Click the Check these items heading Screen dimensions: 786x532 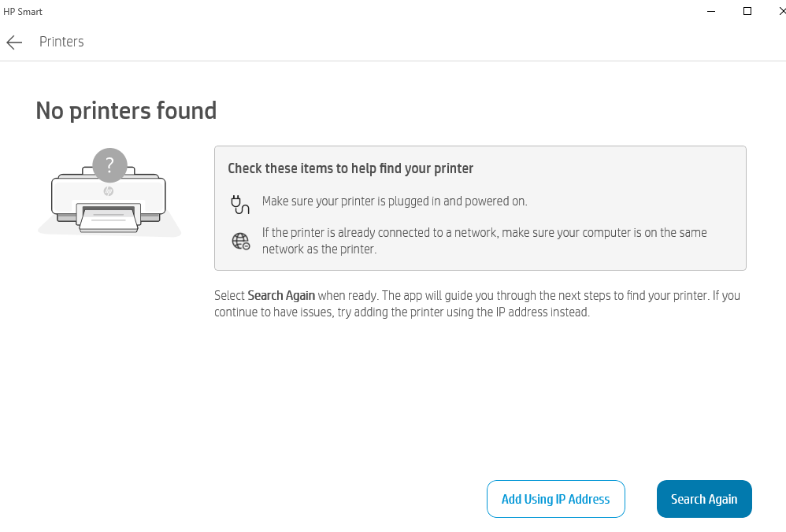tap(350, 168)
